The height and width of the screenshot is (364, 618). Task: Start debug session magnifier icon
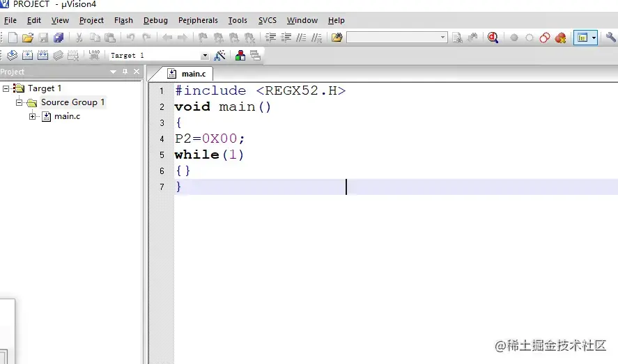[x=493, y=38]
